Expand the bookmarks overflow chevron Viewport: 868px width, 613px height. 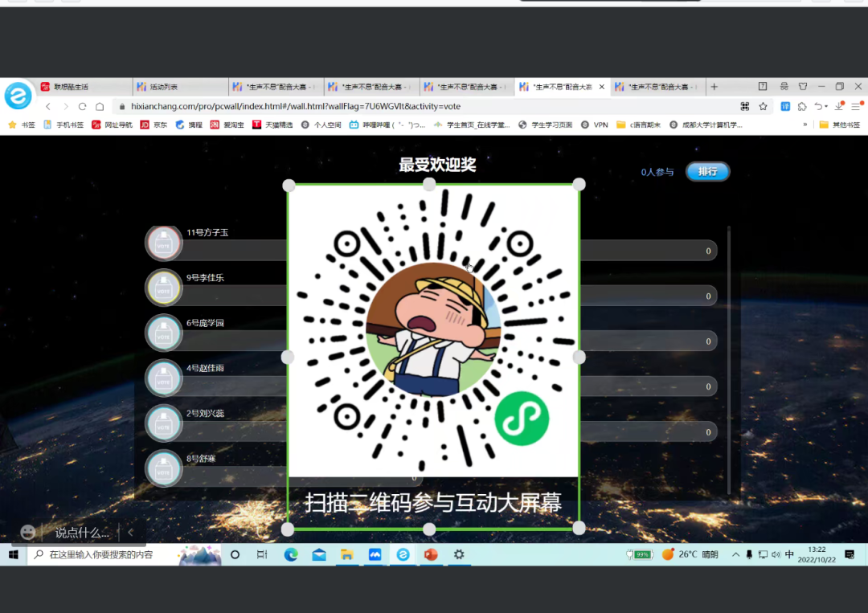(x=805, y=125)
